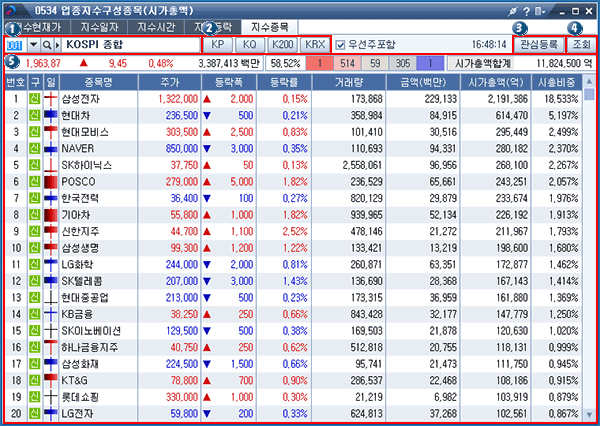Select the 롯데쇼핑 stock name
This screenshot has height=426, width=600.
80,397
